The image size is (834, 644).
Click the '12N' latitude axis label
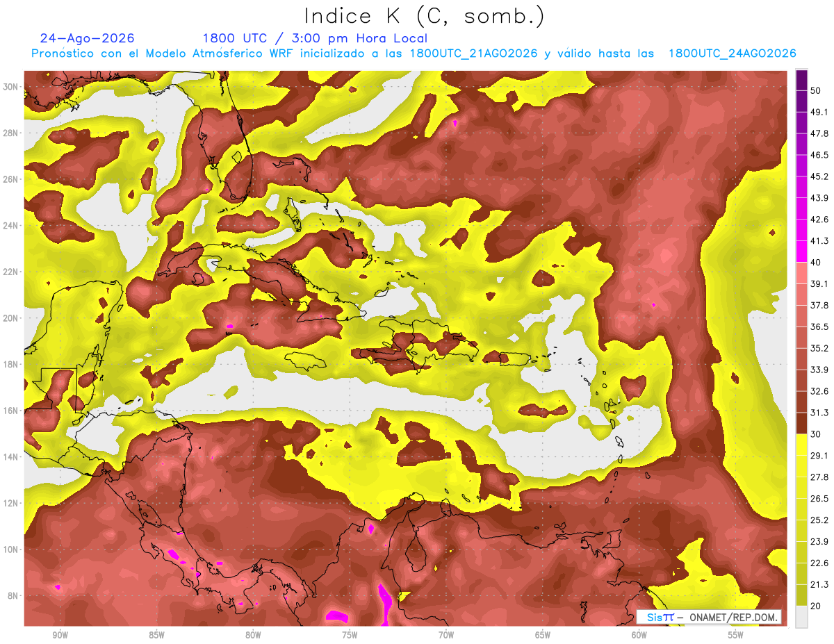coord(10,503)
